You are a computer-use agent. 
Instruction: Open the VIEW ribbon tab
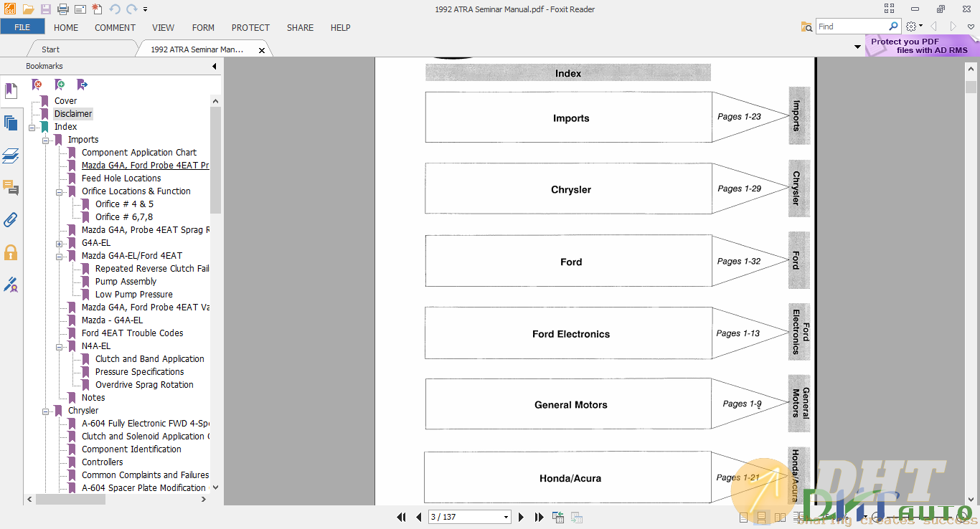(163, 27)
